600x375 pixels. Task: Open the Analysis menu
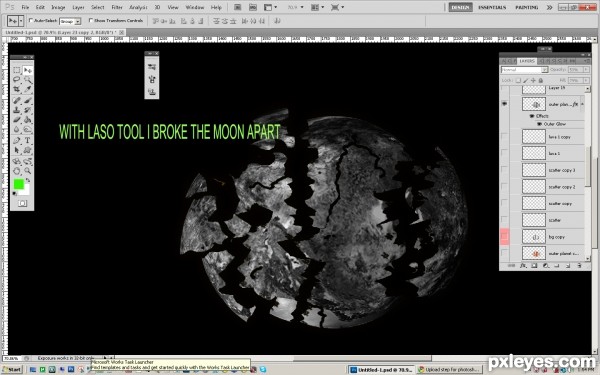coord(138,7)
